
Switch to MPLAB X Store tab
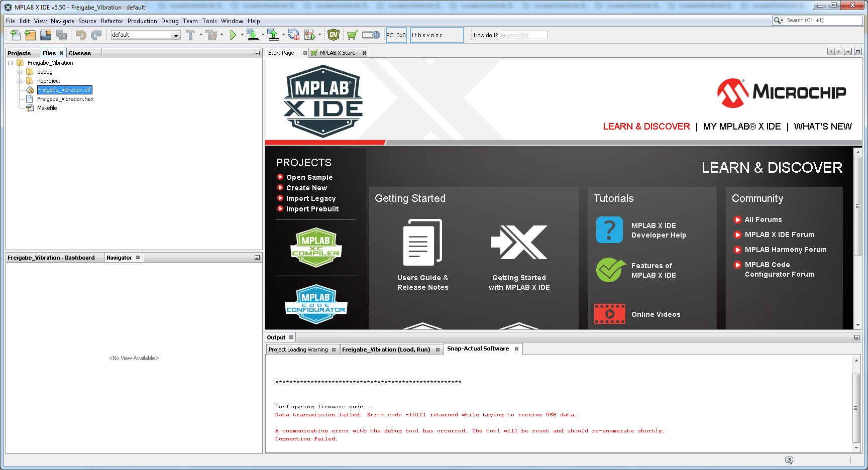(x=338, y=53)
